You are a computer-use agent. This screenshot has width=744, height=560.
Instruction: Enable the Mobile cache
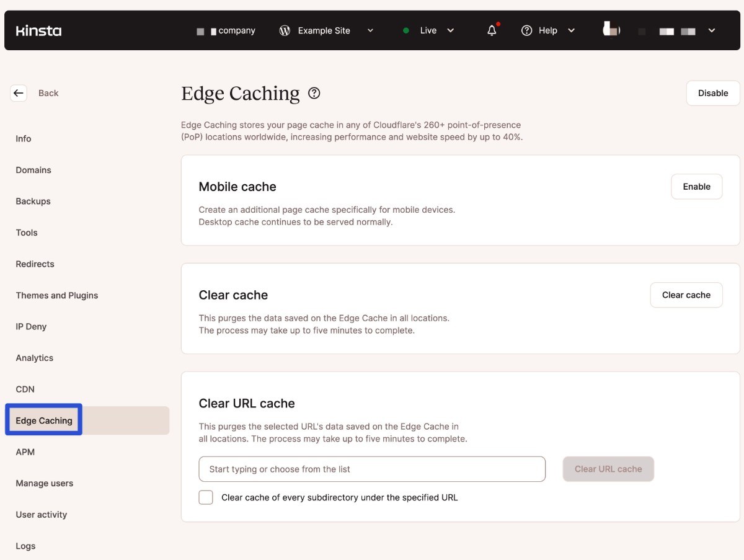[696, 187]
